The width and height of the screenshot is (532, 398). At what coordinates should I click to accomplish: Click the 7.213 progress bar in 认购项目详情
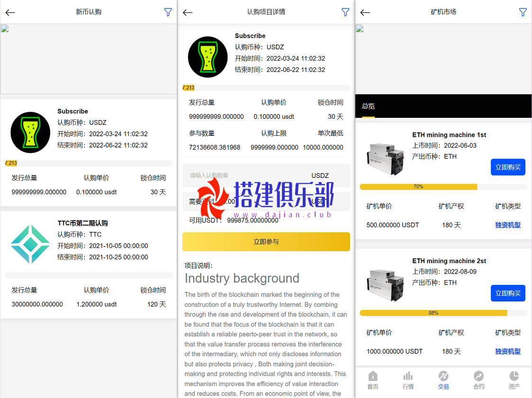(266, 88)
